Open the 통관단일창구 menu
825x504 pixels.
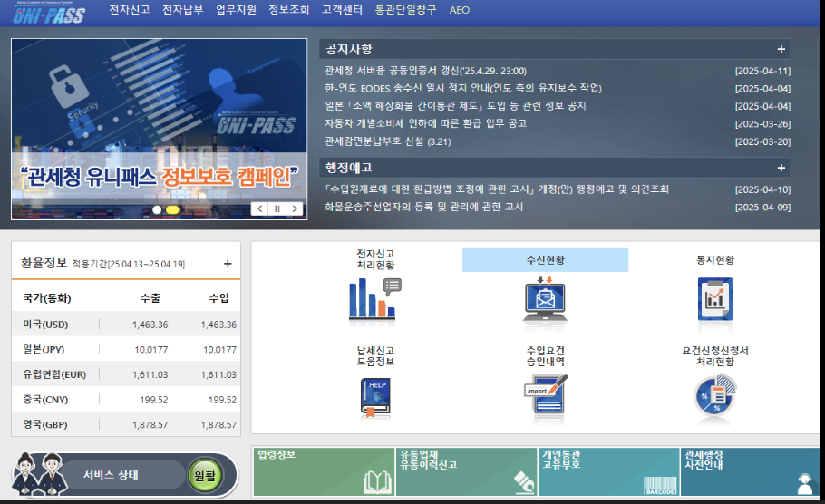[405, 9]
